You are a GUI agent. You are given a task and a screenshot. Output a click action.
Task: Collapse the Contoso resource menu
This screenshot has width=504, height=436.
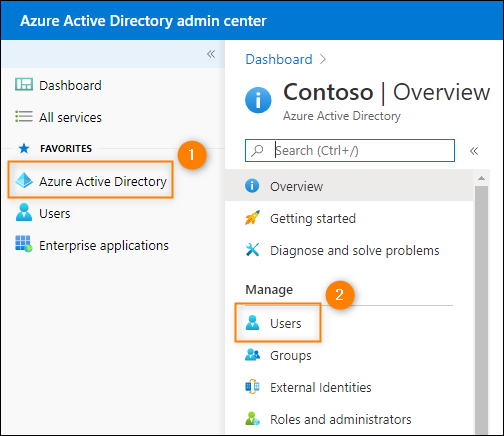click(x=474, y=151)
